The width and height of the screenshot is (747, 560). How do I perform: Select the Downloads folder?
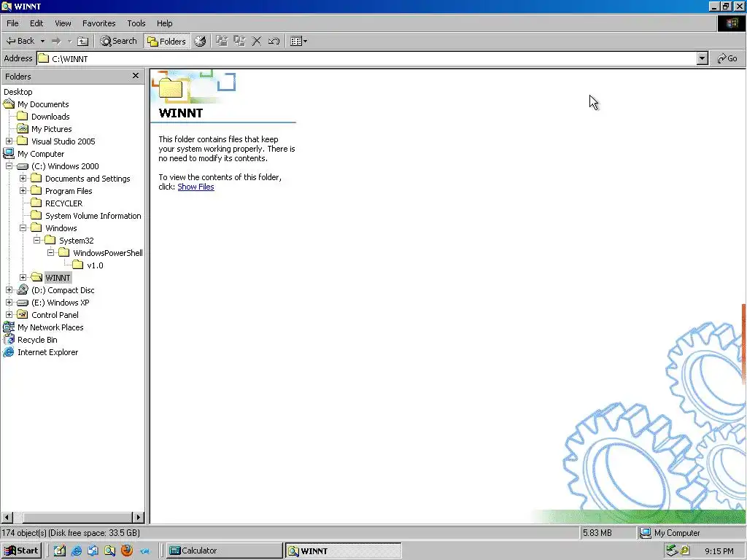tap(50, 117)
